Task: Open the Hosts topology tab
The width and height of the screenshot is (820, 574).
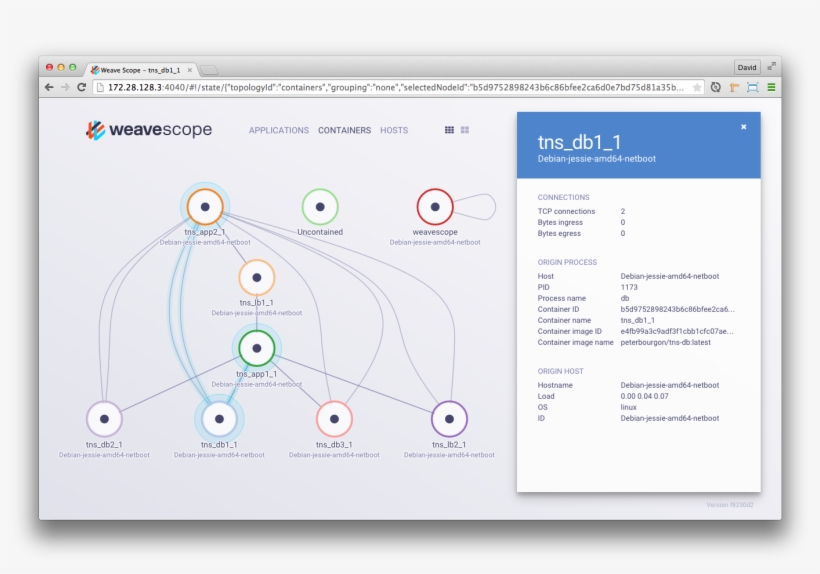Action: [x=394, y=130]
